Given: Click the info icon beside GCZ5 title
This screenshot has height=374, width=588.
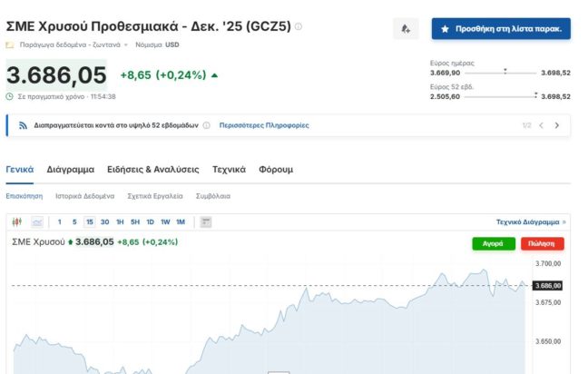Looking at the screenshot, I should click(299, 27).
